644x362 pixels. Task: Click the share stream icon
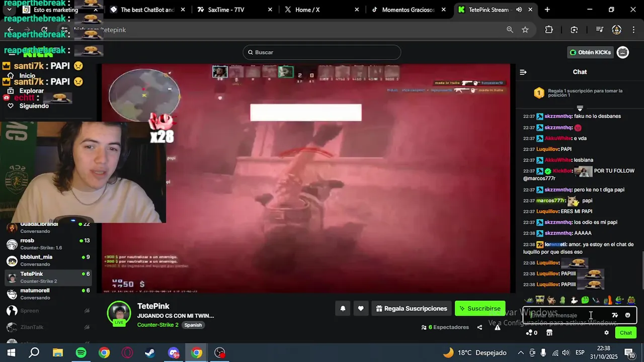[479, 327]
